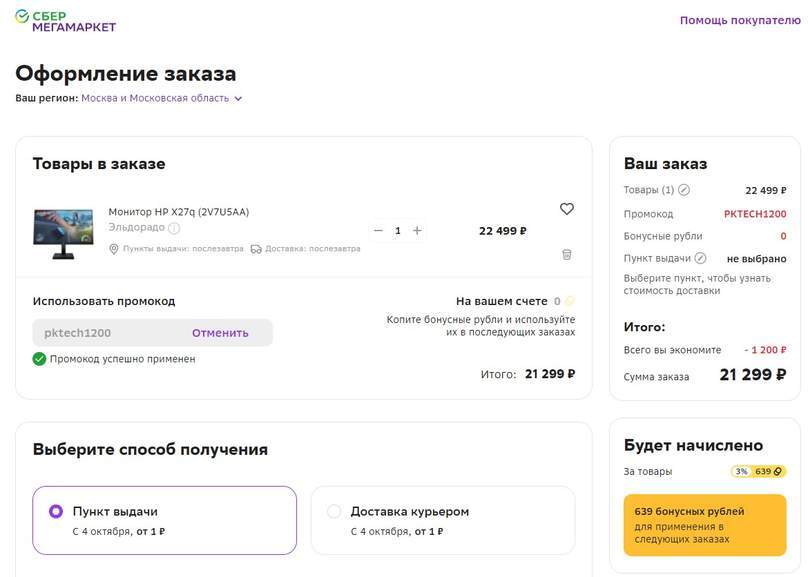
Task: Click the 3% 639 bonus badge
Action: coord(759,471)
